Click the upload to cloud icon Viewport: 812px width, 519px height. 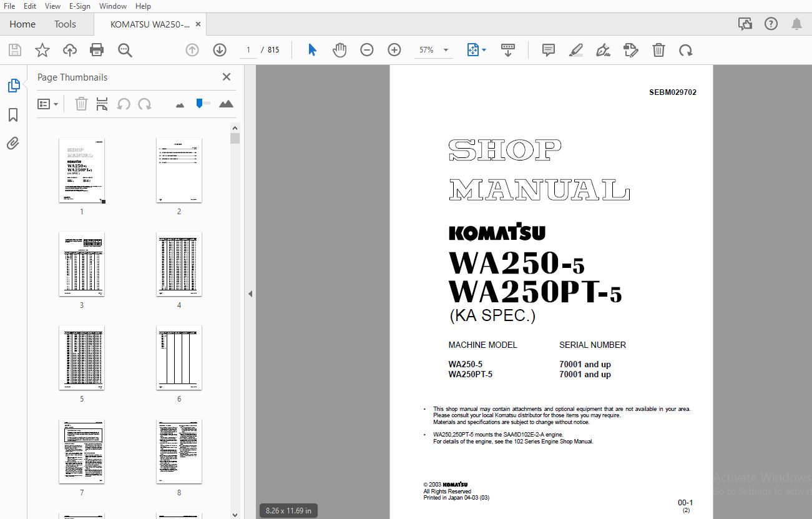(69, 51)
